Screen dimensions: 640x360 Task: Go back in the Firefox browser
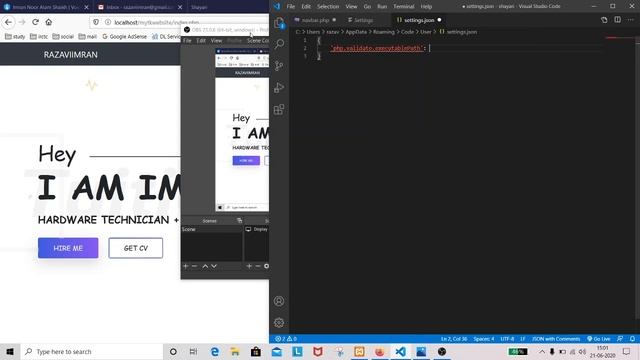[x=9, y=22]
